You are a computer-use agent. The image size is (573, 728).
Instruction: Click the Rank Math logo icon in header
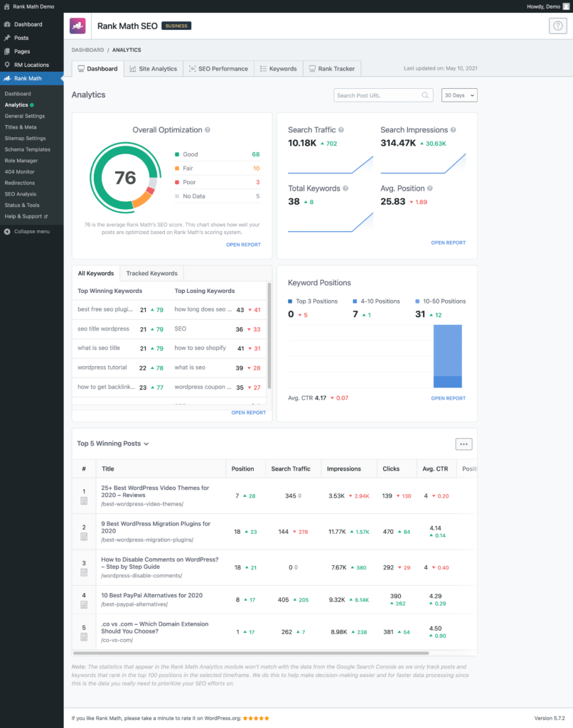click(77, 26)
